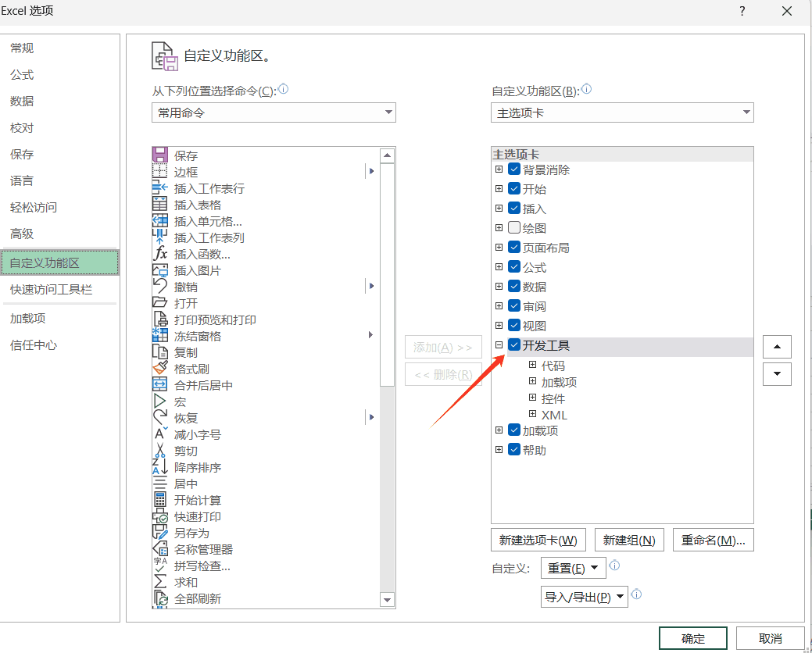Click the 插入单元格 icon

pos(160,220)
